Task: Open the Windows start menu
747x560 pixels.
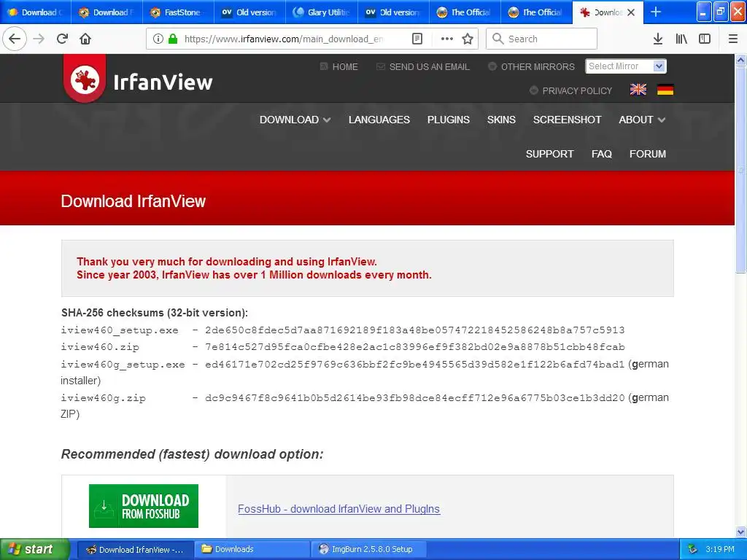Action: tap(35, 549)
